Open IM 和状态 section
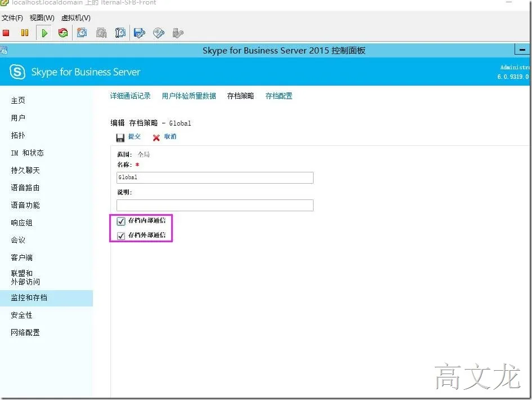Viewport: 532px width, 400px height. click(27, 153)
